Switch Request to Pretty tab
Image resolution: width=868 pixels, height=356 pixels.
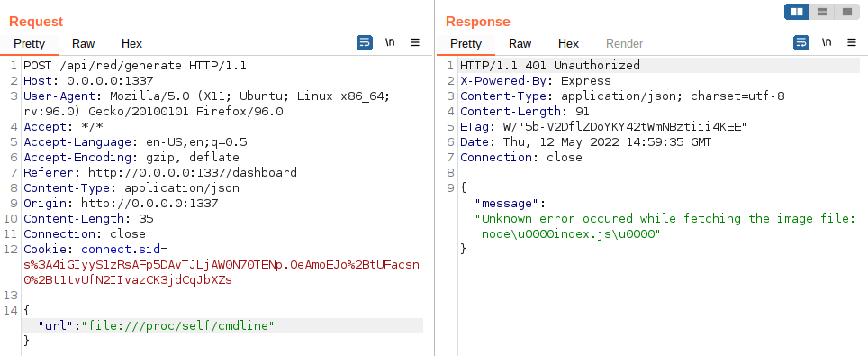click(30, 44)
